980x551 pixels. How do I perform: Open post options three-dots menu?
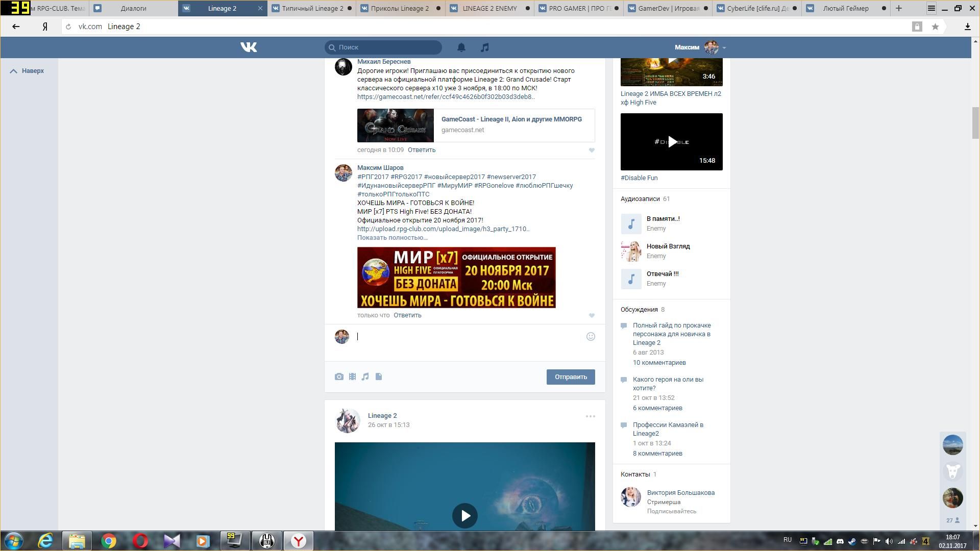[x=590, y=417]
